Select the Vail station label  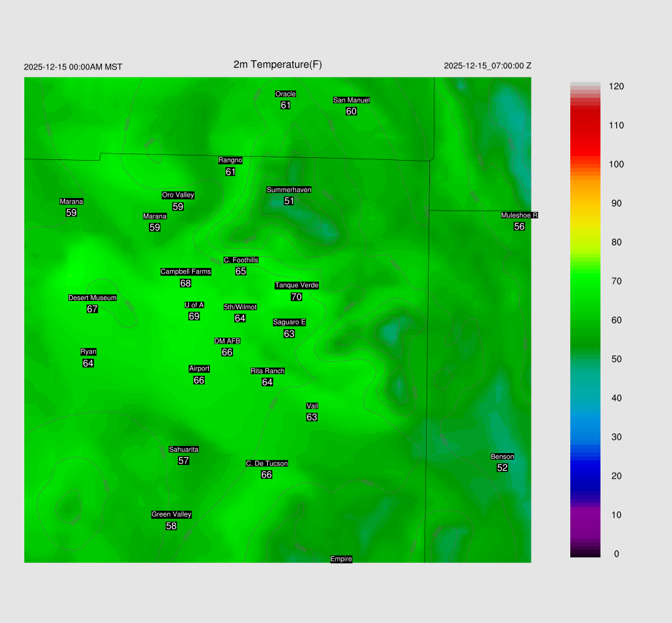click(312, 406)
